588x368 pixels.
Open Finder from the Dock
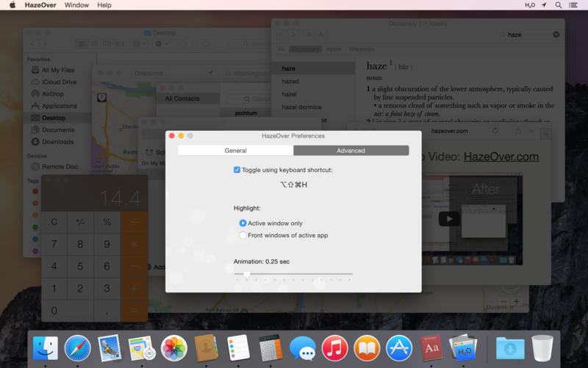[x=46, y=348]
